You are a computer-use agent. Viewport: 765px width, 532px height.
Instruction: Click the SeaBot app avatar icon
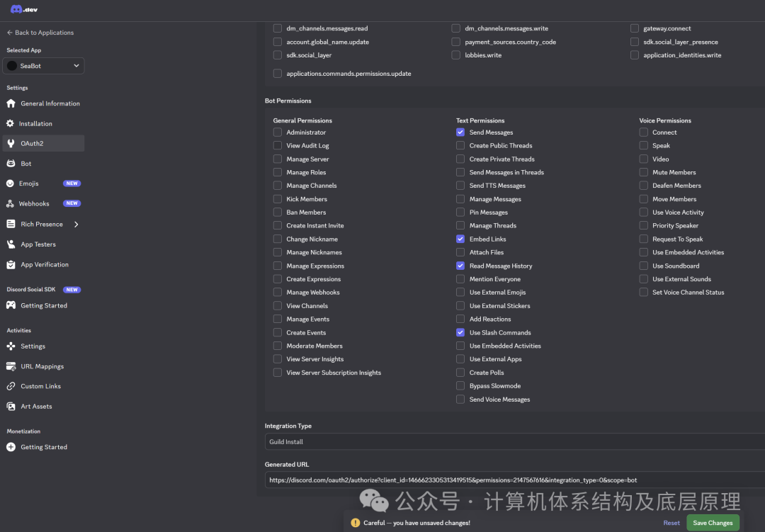tap(12, 66)
